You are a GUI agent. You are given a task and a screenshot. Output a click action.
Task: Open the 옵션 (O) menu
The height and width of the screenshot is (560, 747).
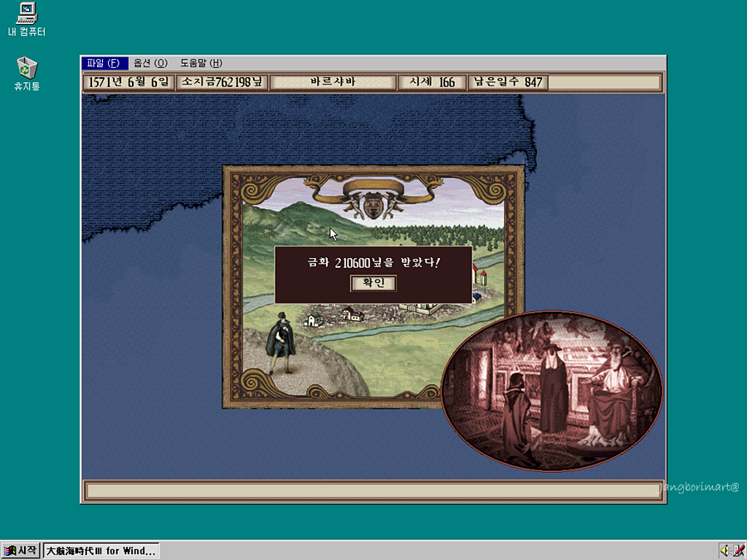point(150,63)
